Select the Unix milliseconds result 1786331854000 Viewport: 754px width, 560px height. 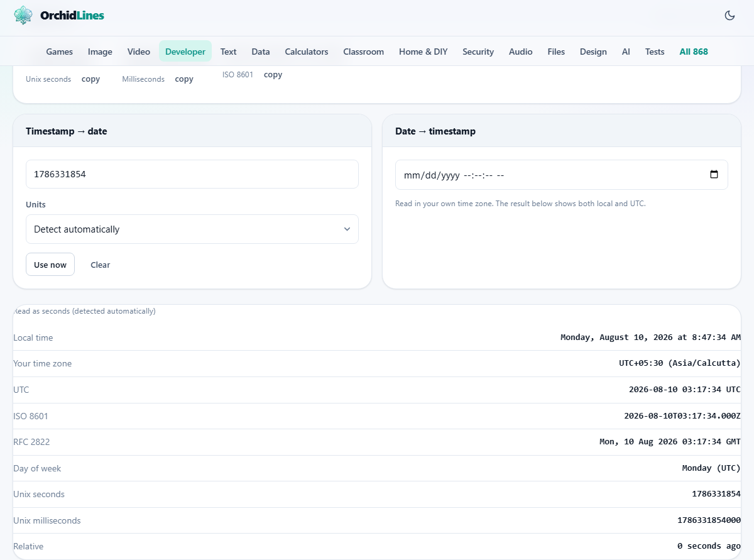pos(709,520)
